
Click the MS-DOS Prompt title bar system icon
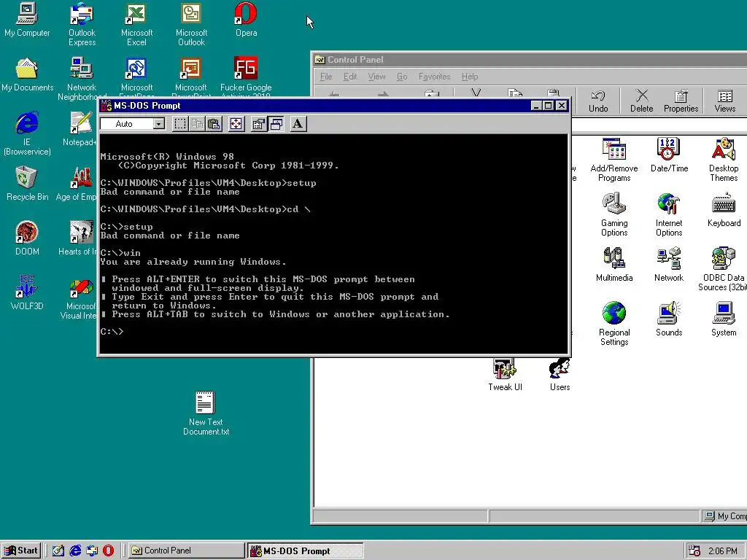107,105
